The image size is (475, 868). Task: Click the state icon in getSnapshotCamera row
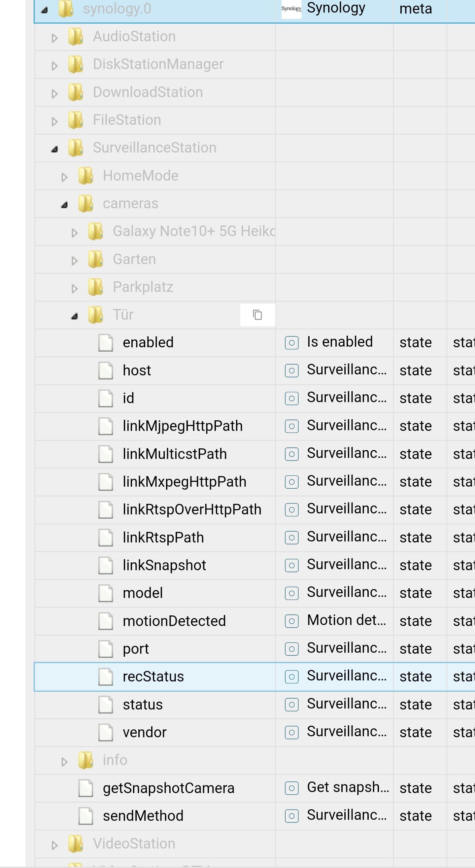292,788
